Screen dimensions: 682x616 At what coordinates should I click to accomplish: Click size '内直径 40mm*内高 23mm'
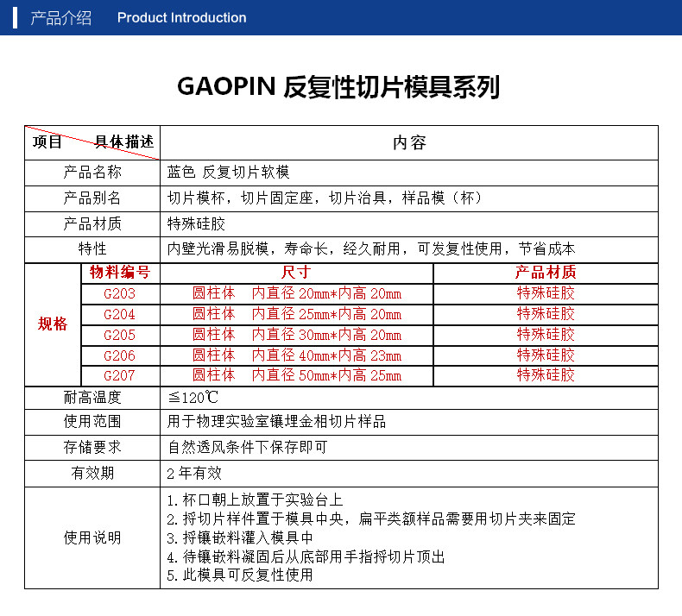326,355
